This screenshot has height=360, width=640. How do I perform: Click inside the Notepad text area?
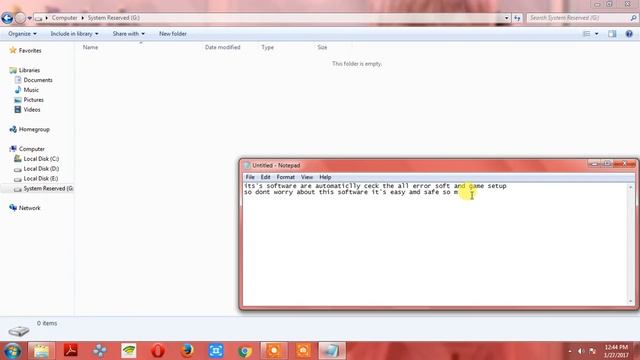[436, 244]
